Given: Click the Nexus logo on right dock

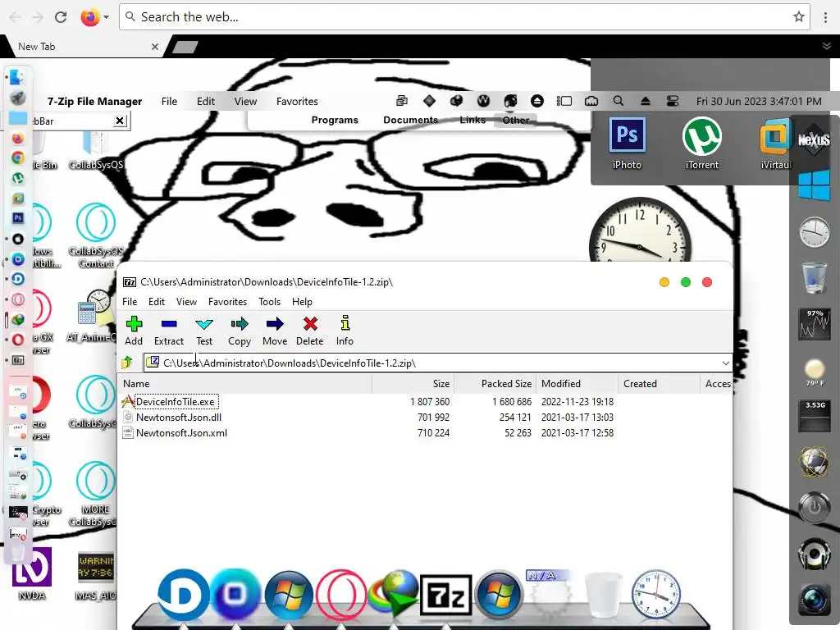Looking at the screenshot, I should [x=814, y=139].
